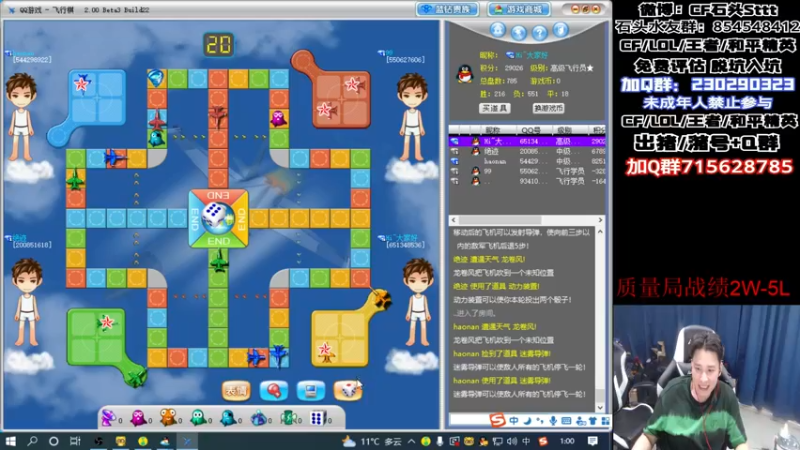Toggle the moon icon on IME bar

(527, 421)
